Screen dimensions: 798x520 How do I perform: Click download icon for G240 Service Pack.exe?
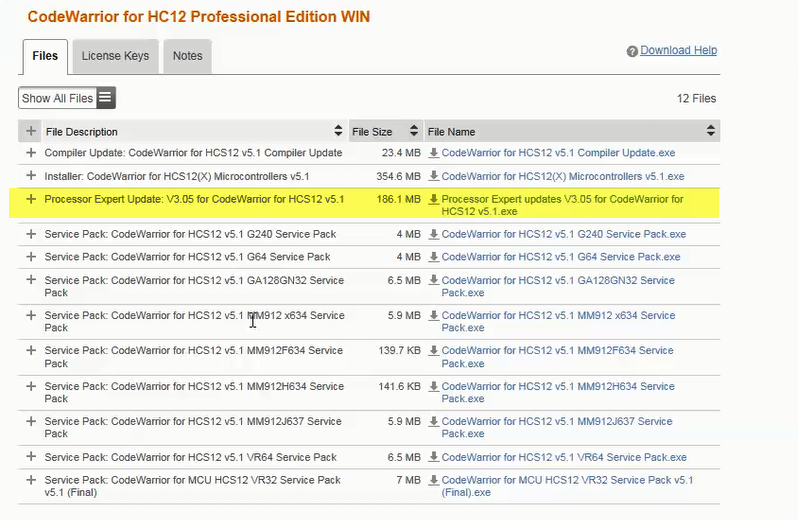click(x=434, y=234)
